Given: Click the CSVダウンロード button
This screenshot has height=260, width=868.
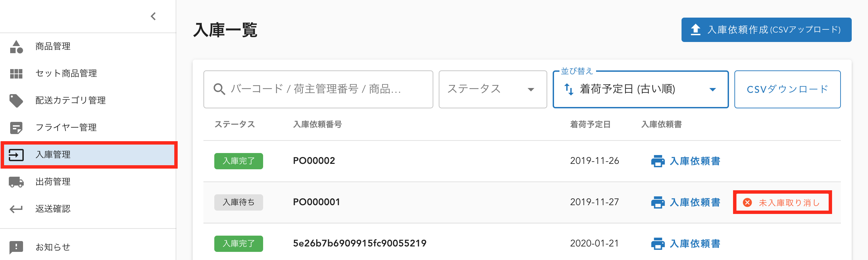Looking at the screenshot, I should point(787,89).
